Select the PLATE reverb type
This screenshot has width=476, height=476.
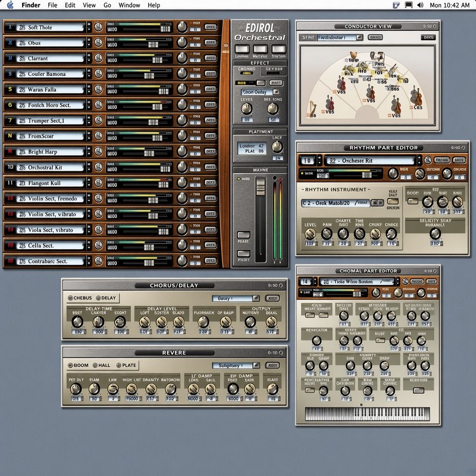(126, 365)
